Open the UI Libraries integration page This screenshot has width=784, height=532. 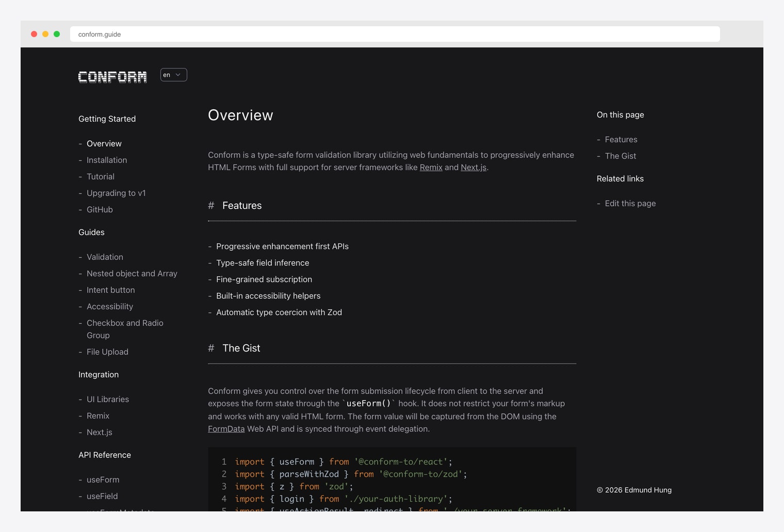[108, 399]
